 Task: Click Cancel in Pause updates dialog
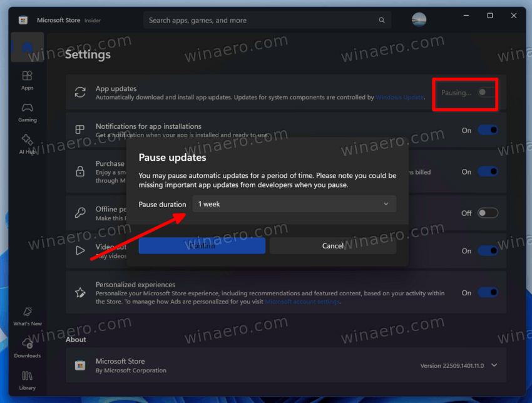(332, 246)
